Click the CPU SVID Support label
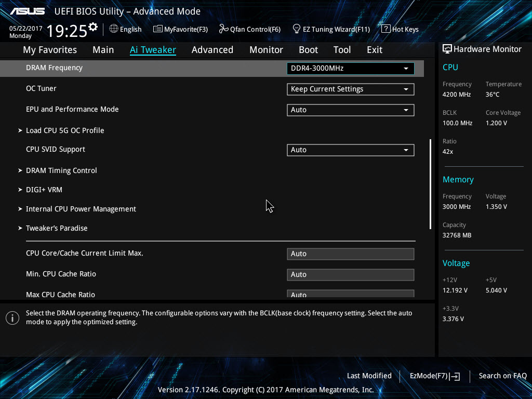532x399 pixels. tap(55, 149)
